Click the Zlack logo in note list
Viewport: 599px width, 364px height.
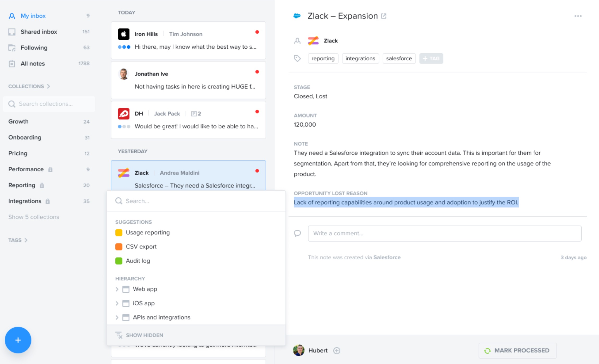click(124, 173)
